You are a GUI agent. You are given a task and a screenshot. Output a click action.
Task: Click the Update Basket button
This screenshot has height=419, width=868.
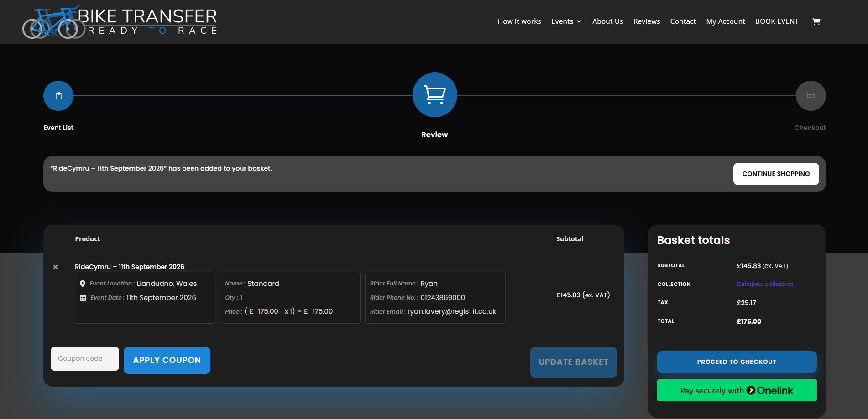coord(574,362)
